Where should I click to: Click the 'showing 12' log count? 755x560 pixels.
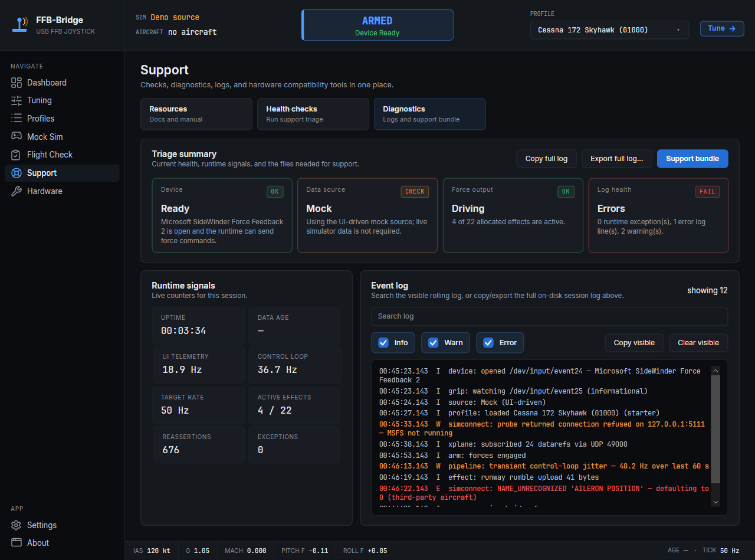[x=707, y=290]
